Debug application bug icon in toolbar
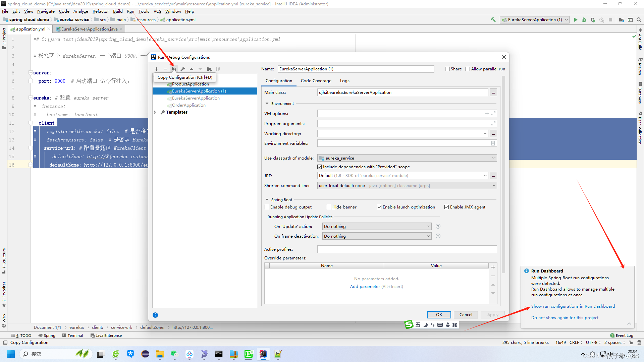This screenshot has width=644, height=362. (584, 20)
